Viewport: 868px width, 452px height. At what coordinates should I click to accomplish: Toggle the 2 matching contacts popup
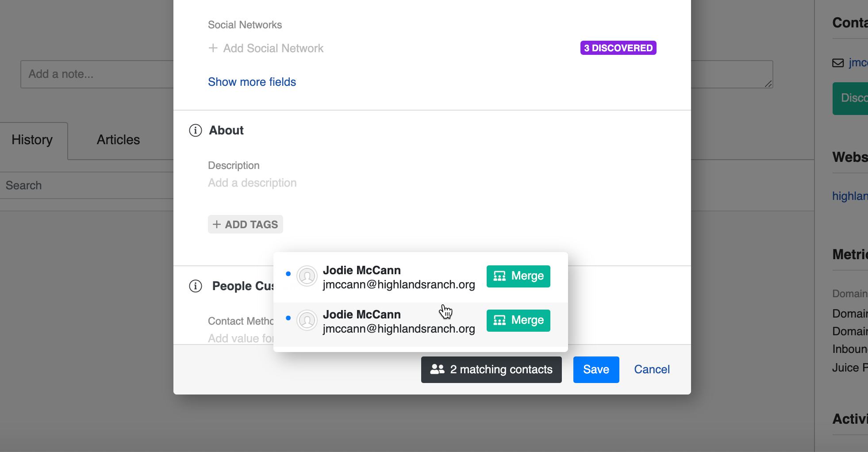coord(491,370)
